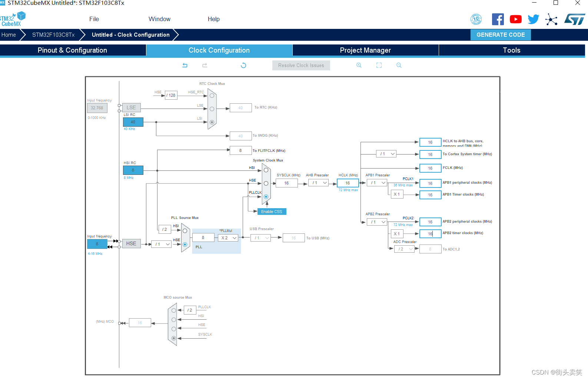Click the STM32CubeMX logo
The width and height of the screenshot is (588, 379).
pos(13,19)
